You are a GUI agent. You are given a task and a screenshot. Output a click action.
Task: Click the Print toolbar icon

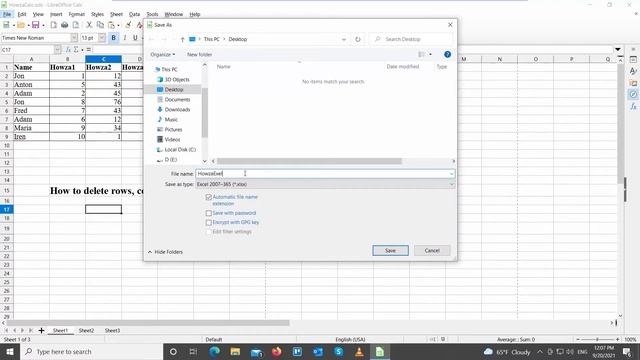(64, 25)
